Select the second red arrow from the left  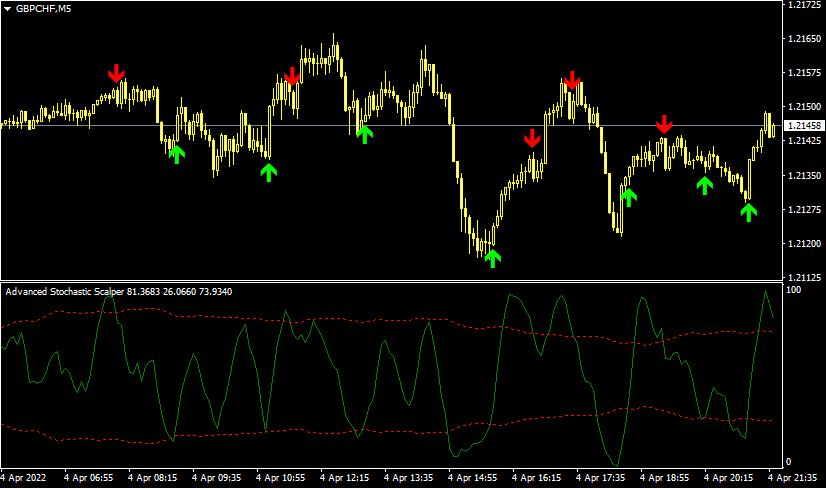pyautogui.click(x=292, y=76)
